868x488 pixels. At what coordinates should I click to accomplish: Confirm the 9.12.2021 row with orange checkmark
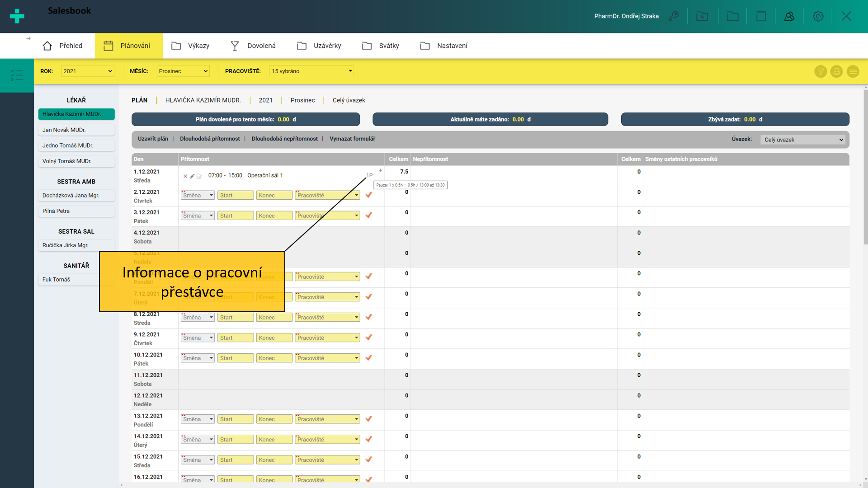click(x=369, y=337)
